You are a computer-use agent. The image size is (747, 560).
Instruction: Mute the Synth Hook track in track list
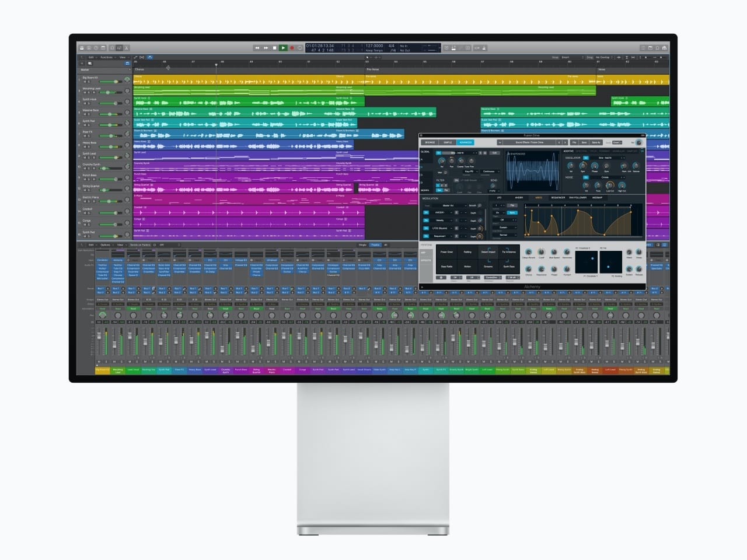click(85, 104)
